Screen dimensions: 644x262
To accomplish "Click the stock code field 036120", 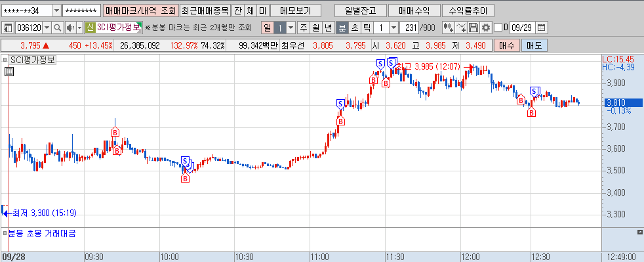I will pyautogui.click(x=29, y=28).
